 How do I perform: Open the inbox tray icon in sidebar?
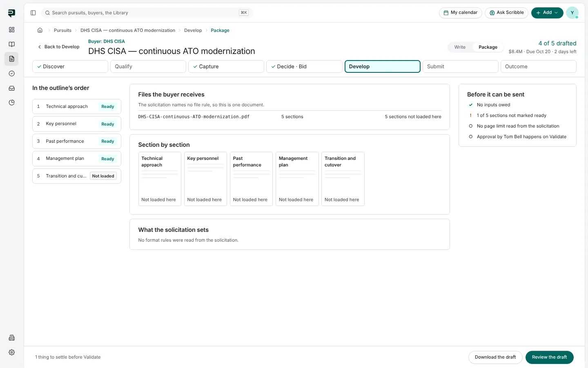(x=11, y=88)
